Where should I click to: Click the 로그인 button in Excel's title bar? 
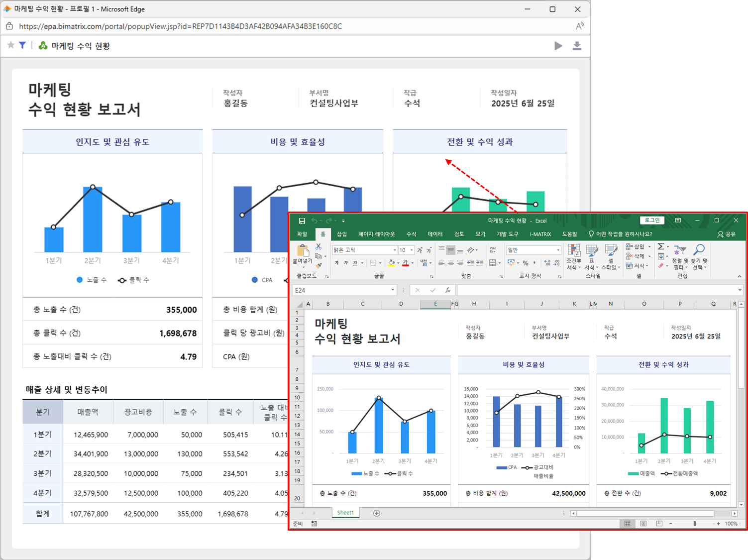coord(652,221)
